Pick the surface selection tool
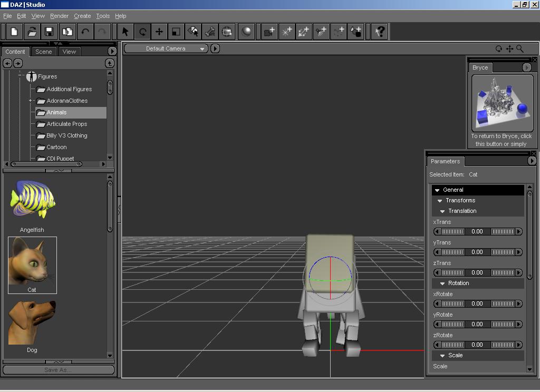 [193, 32]
